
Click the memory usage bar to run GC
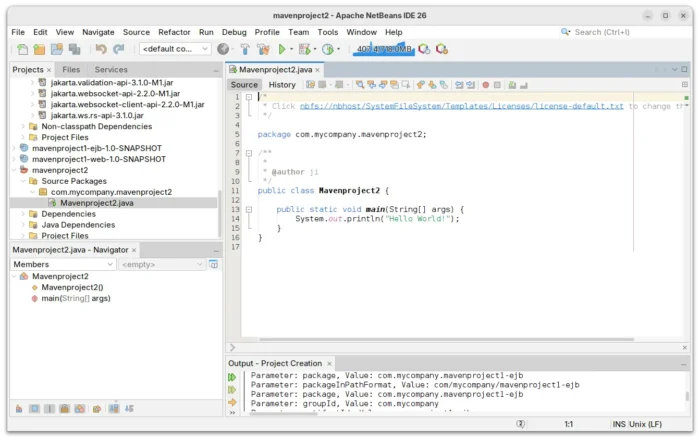coord(384,49)
